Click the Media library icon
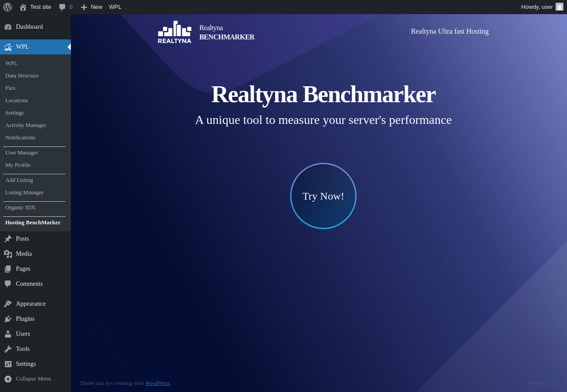The height and width of the screenshot is (392, 567). pyautogui.click(x=8, y=254)
